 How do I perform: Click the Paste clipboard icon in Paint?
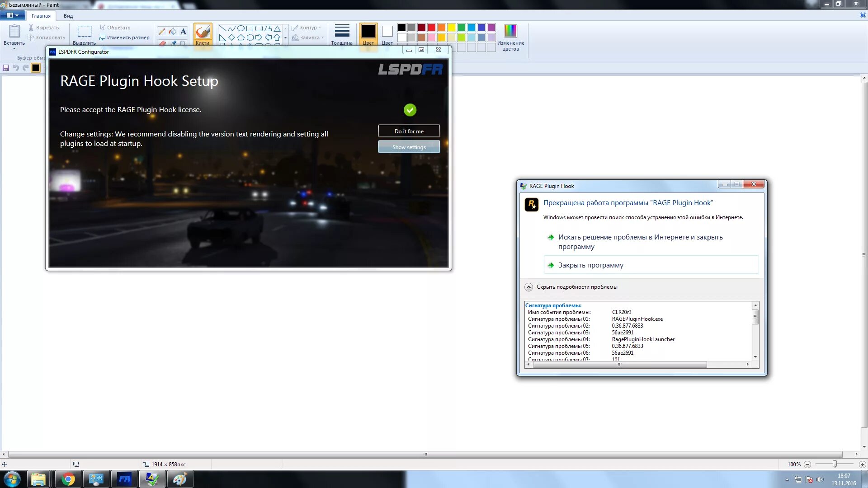[x=14, y=31]
